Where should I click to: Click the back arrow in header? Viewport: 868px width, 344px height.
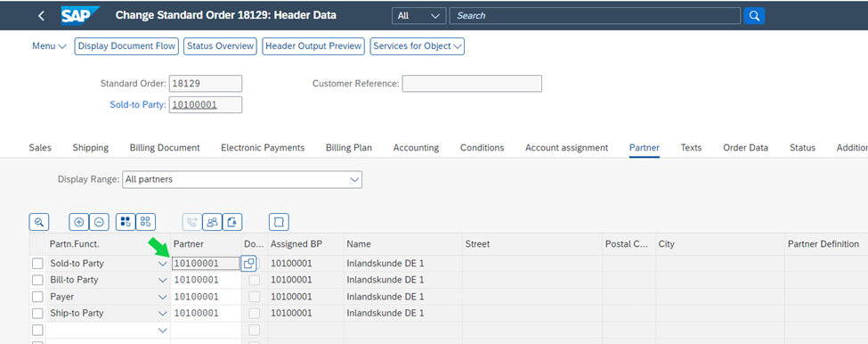(x=41, y=15)
